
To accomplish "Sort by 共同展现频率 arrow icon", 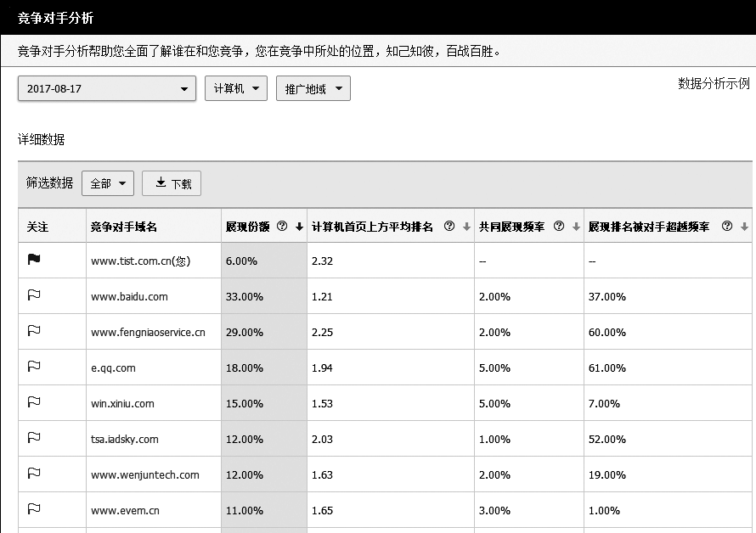I will [576, 227].
